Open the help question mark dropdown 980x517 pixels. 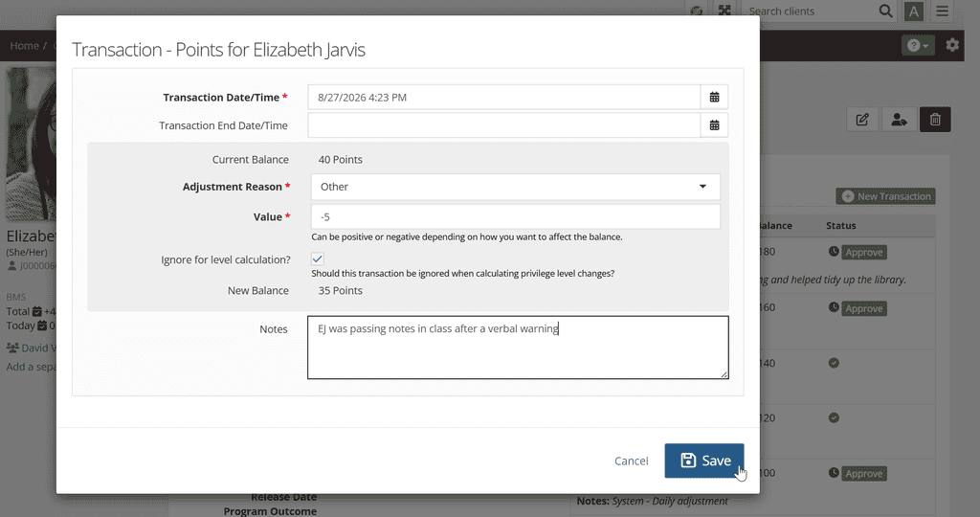click(918, 45)
